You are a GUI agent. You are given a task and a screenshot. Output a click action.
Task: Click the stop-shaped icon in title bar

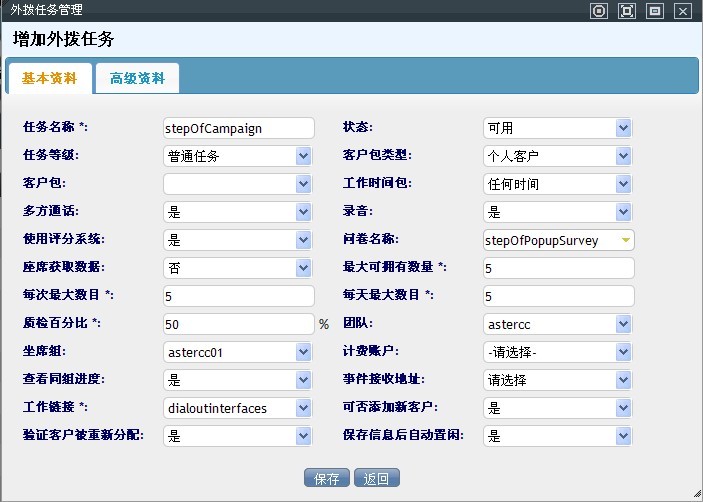pyautogui.click(x=599, y=11)
